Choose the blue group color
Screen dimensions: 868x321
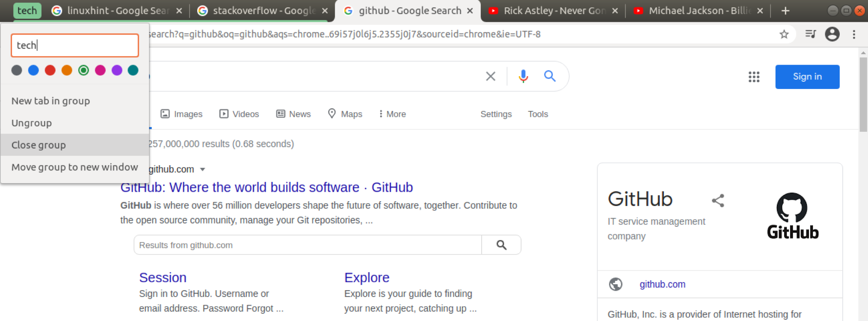(33, 70)
